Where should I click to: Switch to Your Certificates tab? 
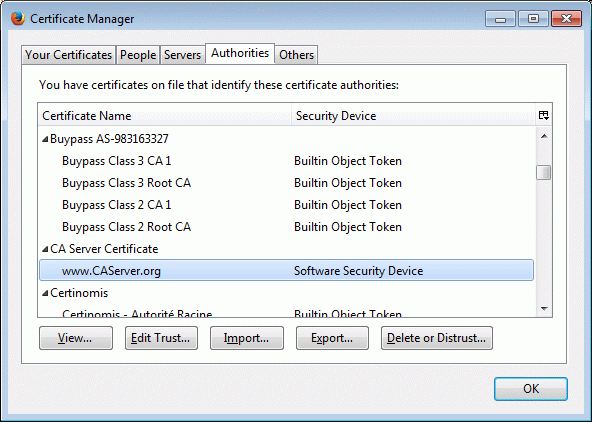click(x=68, y=55)
